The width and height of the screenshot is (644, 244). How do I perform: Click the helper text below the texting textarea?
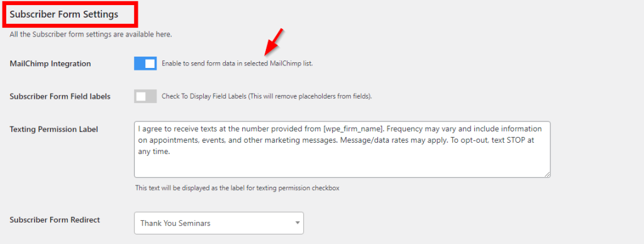tap(237, 188)
